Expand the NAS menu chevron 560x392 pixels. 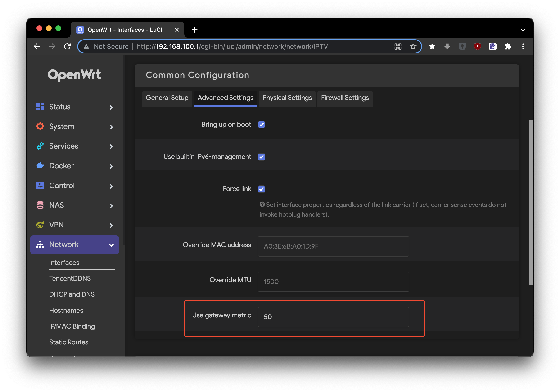click(x=111, y=206)
